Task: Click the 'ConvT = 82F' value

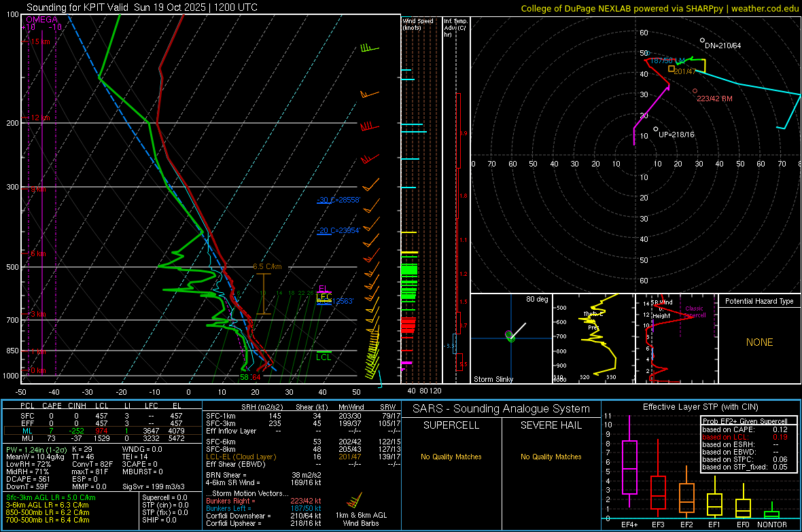Action: point(92,465)
